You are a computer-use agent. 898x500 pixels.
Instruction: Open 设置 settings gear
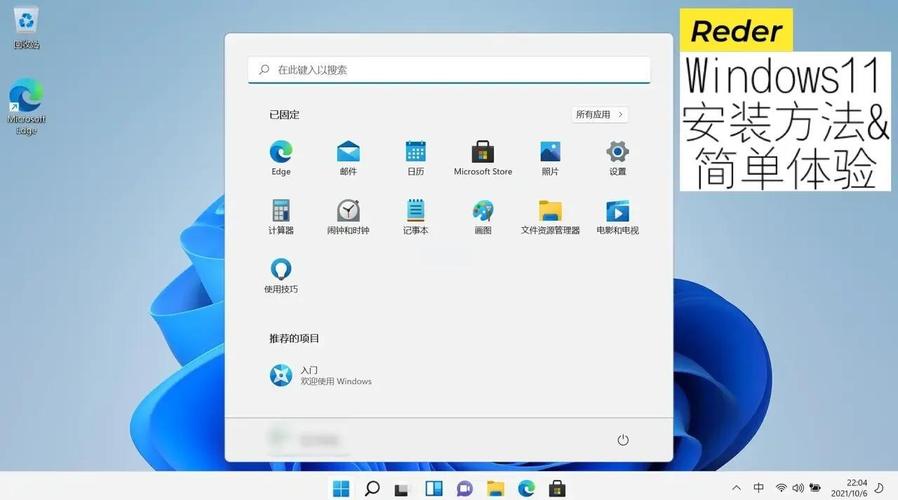click(617, 158)
